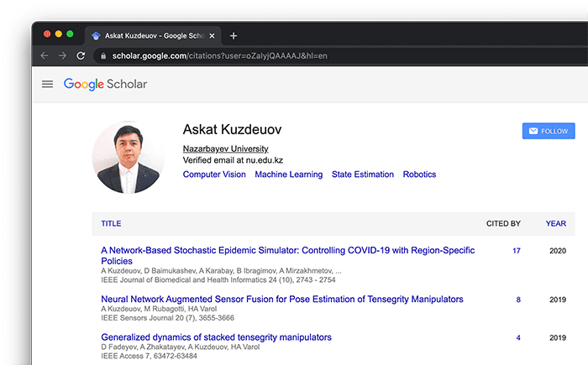Click the lock icon in the address bar
This screenshot has width=588, height=365.
point(103,56)
